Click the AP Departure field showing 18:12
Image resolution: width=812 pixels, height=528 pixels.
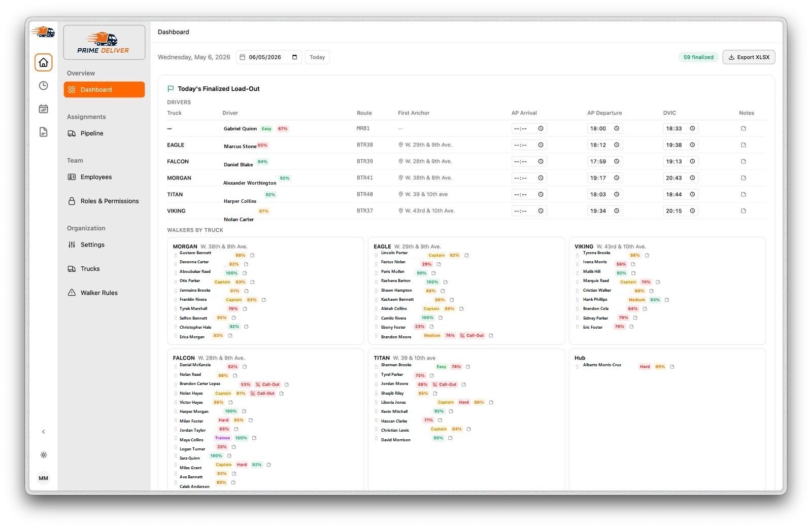[x=605, y=145]
